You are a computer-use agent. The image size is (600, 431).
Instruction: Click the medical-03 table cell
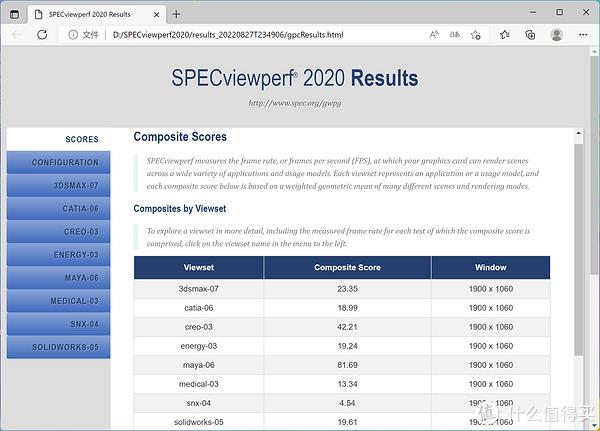pyautogui.click(x=199, y=384)
